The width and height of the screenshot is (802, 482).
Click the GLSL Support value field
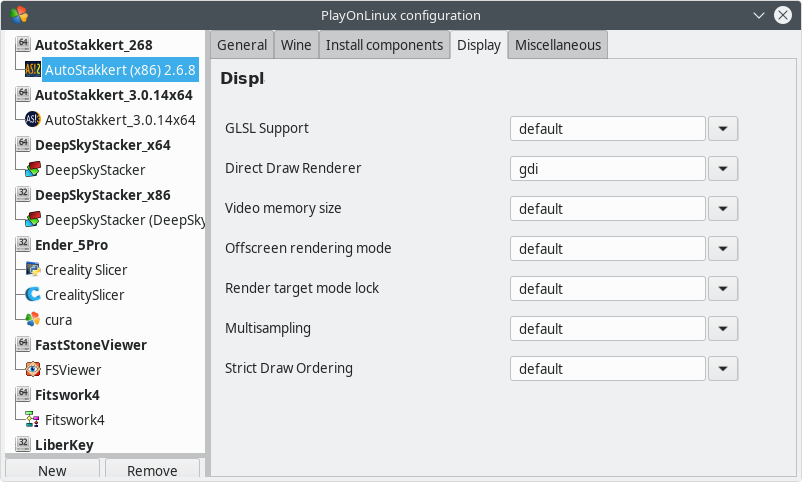point(608,128)
